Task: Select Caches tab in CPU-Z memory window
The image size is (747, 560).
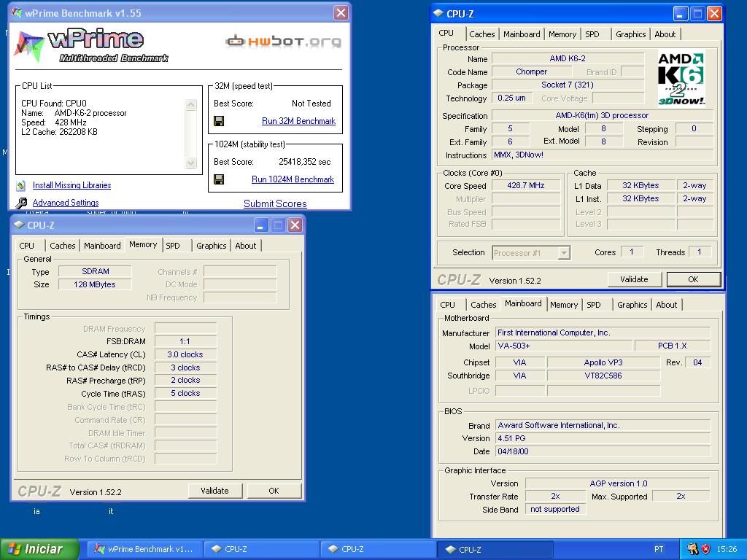Action: tap(63, 246)
